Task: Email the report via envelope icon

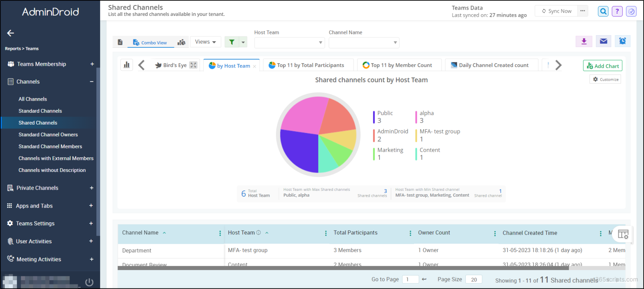Action: tap(603, 41)
